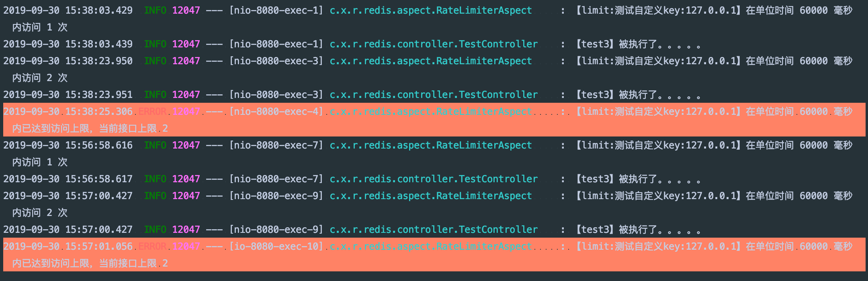Image resolution: width=868 pixels, height=281 pixels.
Task: Click the thread name nio-8080-exec-7 at 15:56:58.617
Action: click(x=276, y=179)
